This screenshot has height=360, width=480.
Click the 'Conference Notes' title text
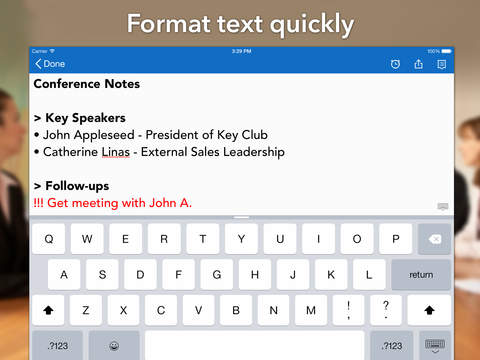click(x=87, y=84)
